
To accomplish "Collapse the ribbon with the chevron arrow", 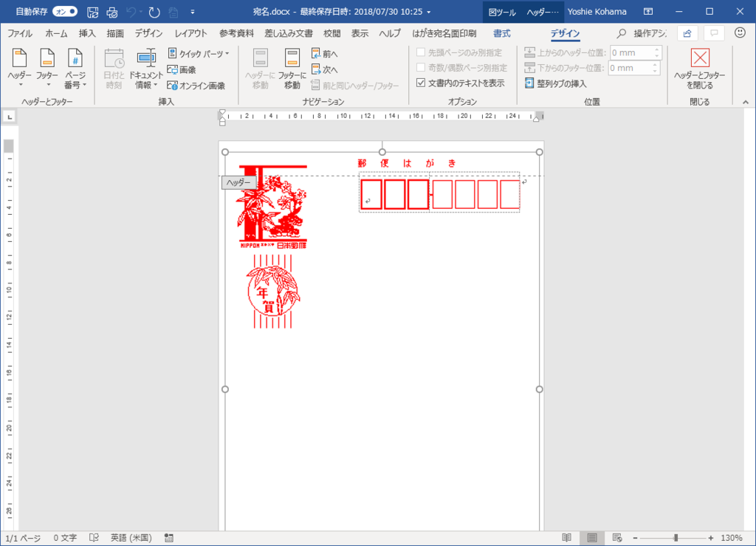I will click(x=746, y=102).
